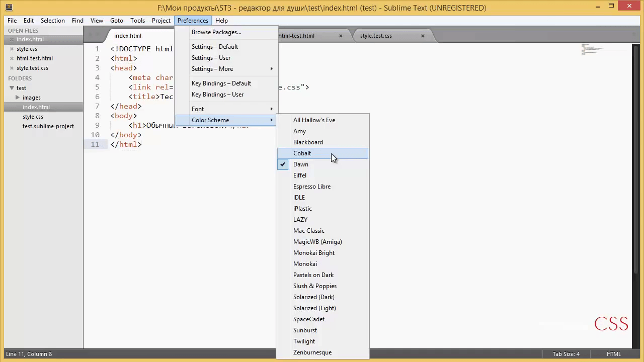Open the Edit menu
The image size is (644, 362).
coord(29,21)
